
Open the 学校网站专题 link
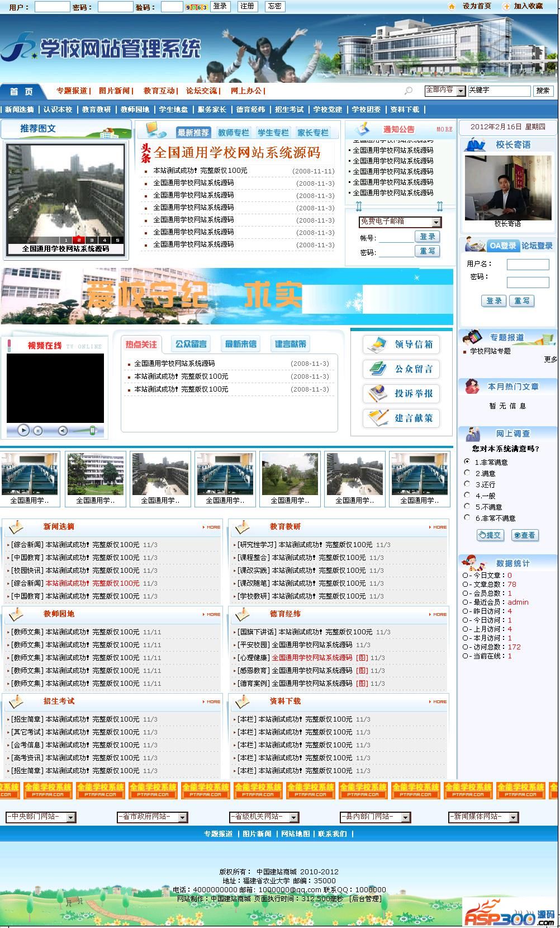tap(490, 351)
